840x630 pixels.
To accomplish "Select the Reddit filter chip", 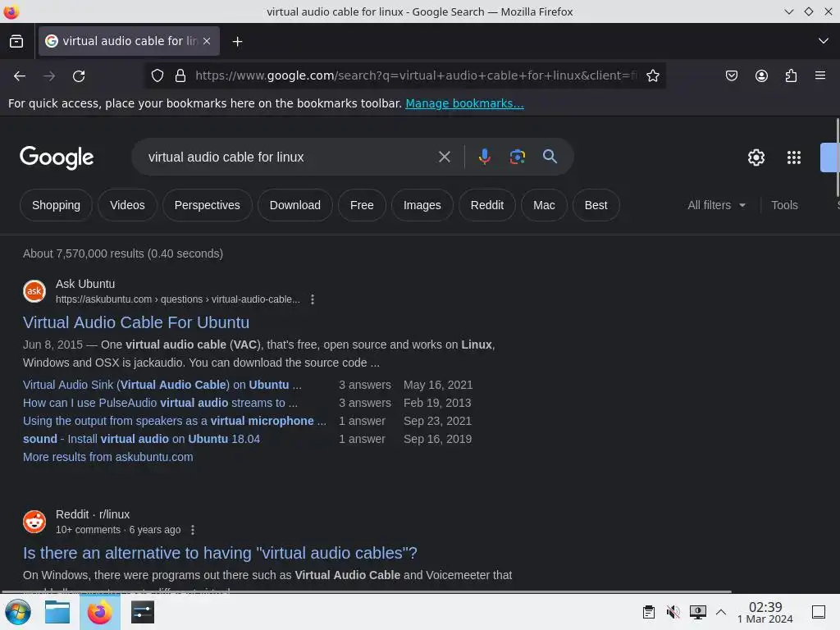I will [x=487, y=205].
